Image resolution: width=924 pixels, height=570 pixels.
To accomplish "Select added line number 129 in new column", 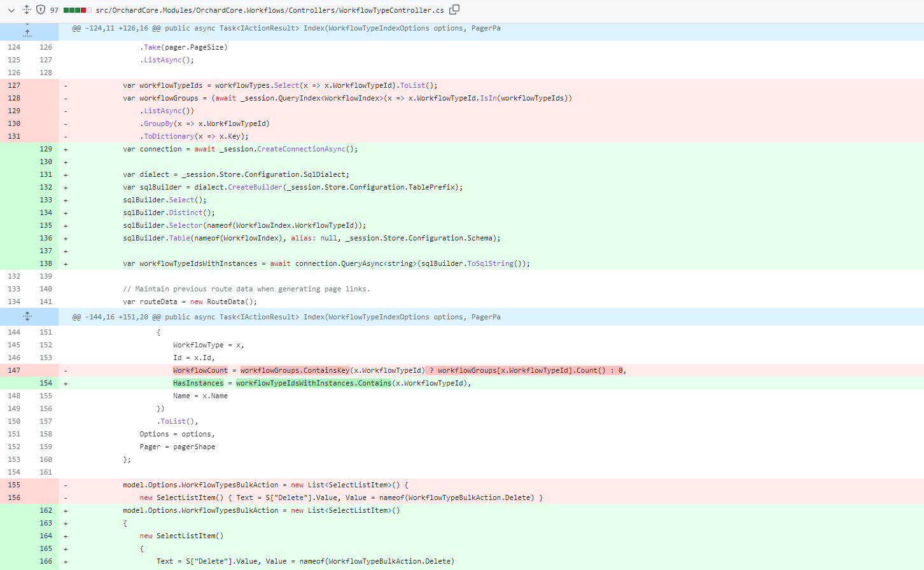I will [46, 149].
